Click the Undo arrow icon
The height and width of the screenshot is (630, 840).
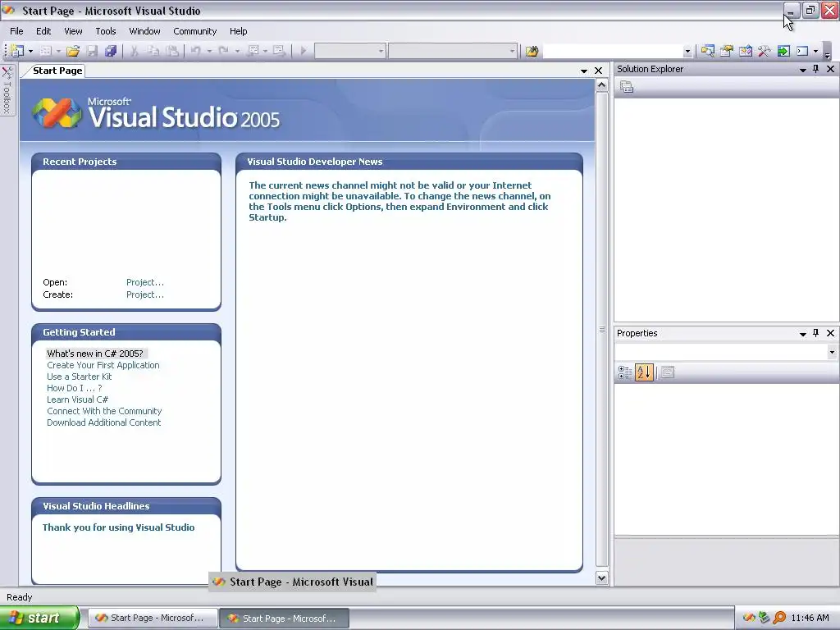point(196,51)
